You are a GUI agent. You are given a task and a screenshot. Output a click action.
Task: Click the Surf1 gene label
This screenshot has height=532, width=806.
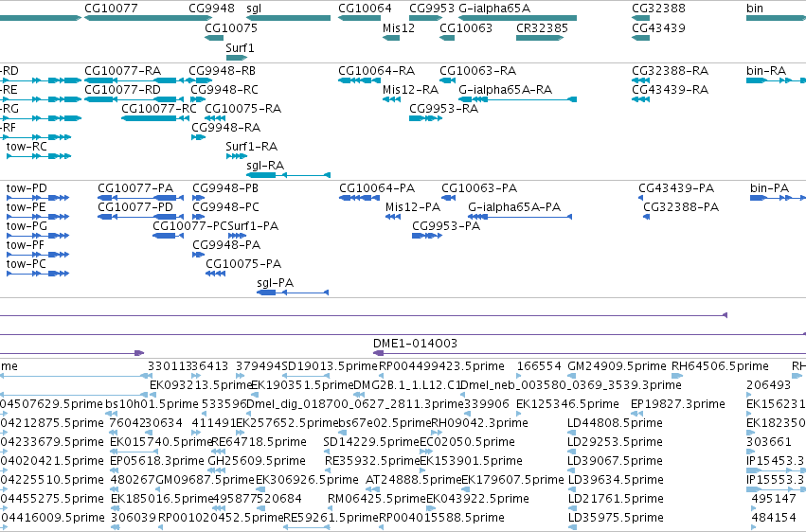tap(240, 47)
